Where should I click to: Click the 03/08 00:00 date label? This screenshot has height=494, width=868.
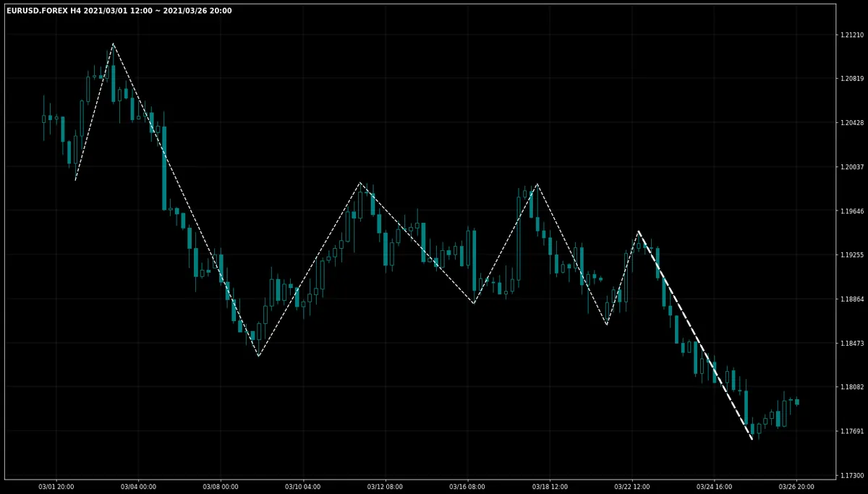click(221, 487)
